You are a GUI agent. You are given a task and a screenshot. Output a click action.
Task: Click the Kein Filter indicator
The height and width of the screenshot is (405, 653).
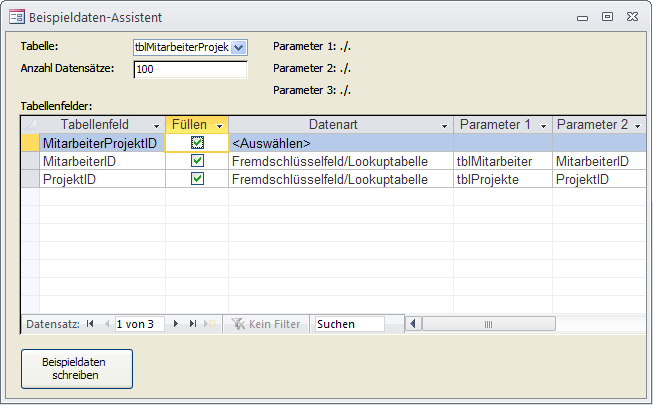[266, 324]
